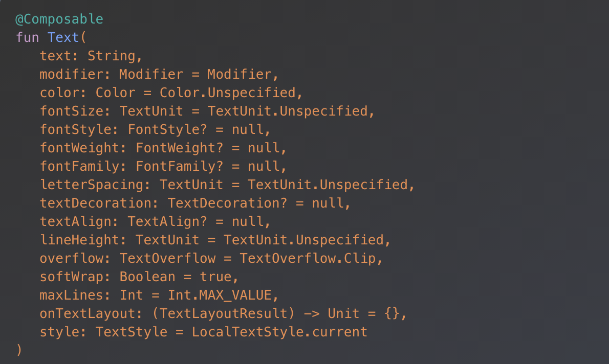Image resolution: width=609 pixels, height=364 pixels.
Task: Click the fontSize parameter name
Action: point(75,111)
